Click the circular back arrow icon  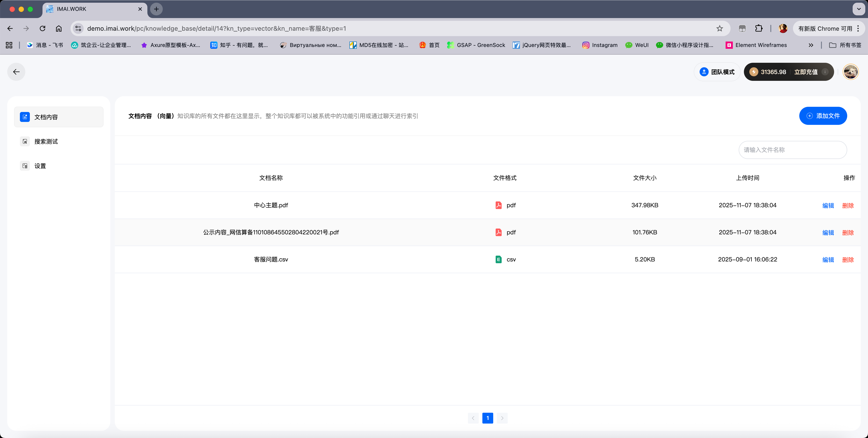coord(16,72)
